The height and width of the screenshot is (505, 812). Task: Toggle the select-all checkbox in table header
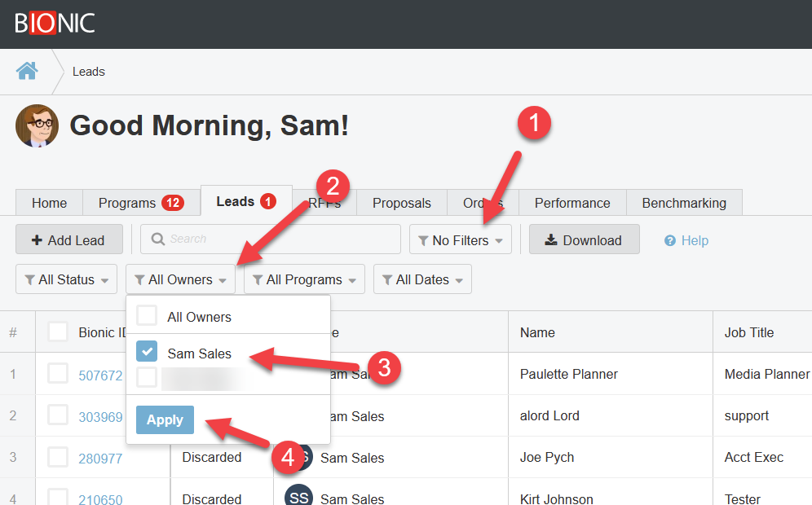click(x=58, y=332)
